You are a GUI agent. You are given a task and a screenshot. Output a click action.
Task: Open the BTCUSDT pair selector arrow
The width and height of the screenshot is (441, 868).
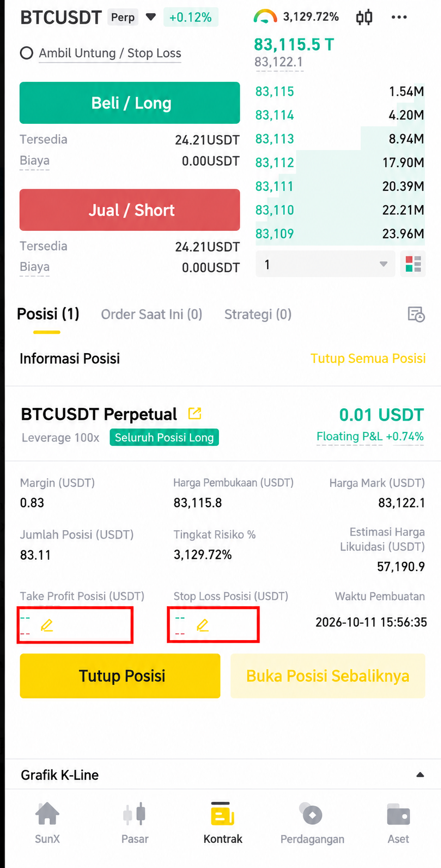151,17
